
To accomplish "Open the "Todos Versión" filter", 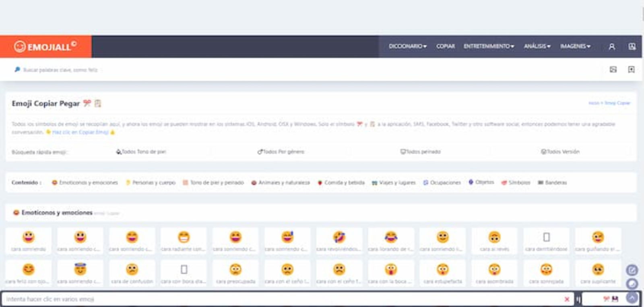I will (x=560, y=152).
